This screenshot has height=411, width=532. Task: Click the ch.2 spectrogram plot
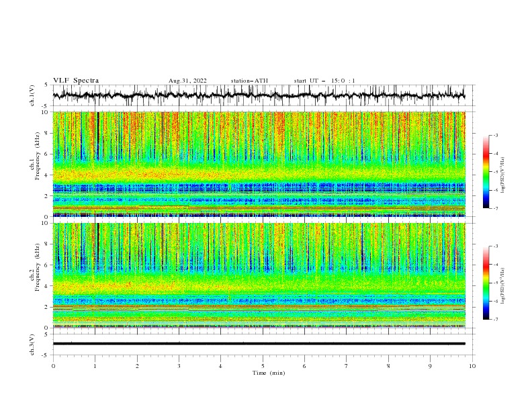259,275
